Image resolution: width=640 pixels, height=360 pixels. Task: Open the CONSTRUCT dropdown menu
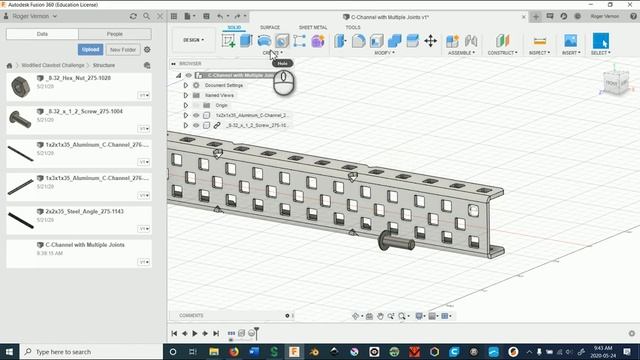tap(502, 53)
